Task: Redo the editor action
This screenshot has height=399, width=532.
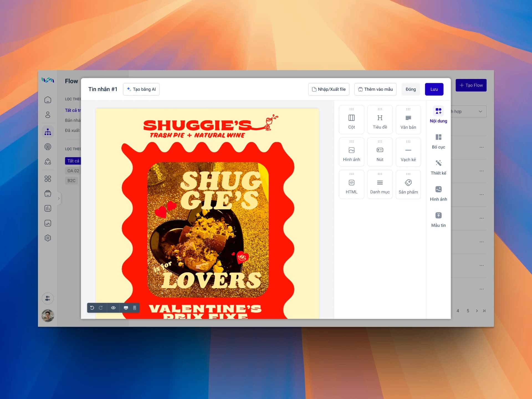Action: 101,308
